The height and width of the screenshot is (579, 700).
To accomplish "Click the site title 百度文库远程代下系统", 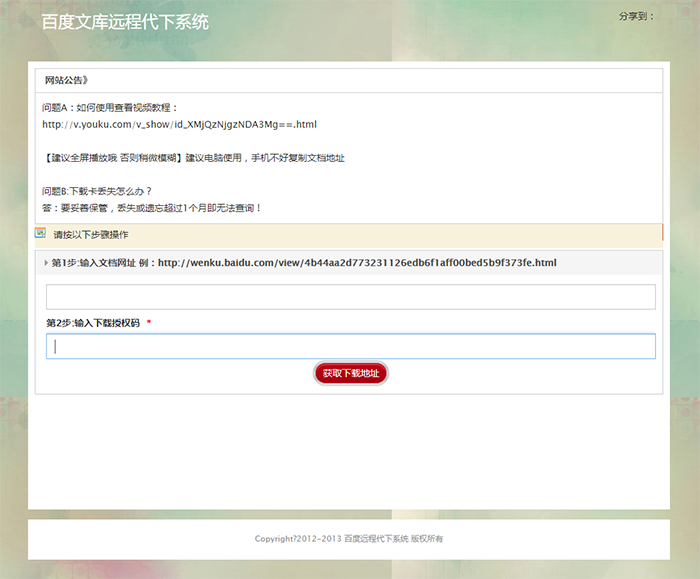I will pos(125,22).
